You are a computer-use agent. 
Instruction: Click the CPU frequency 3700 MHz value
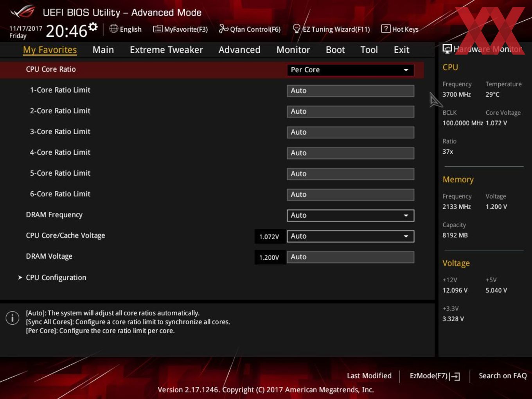click(457, 94)
